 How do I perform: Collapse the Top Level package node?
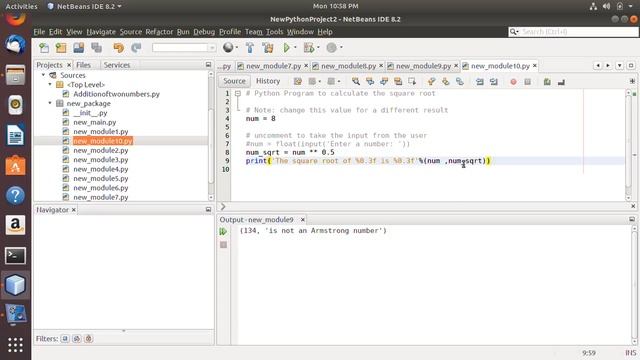click(x=50, y=84)
